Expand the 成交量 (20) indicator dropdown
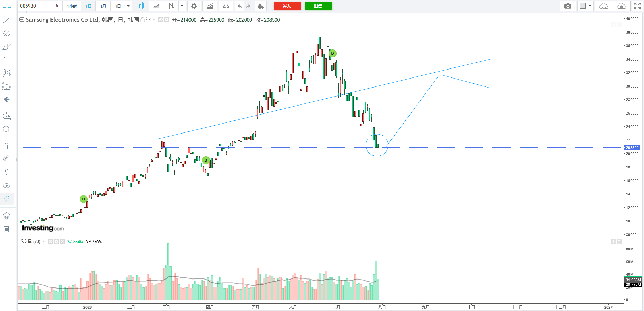The image size is (644, 311). pos(43,241)
